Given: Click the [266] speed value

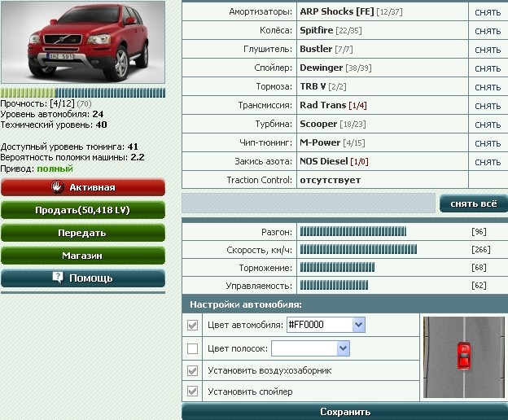Looking at the screenshot, I should tap(481, 249).
